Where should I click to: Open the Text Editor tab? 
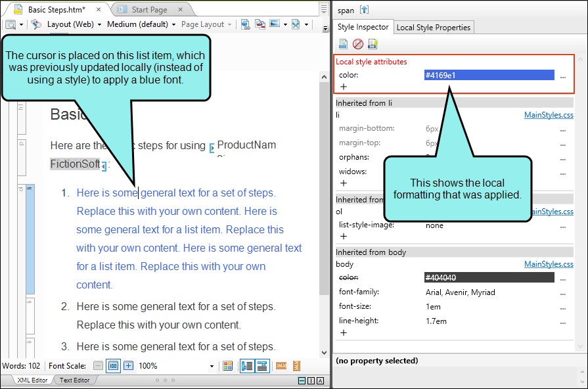74,380
